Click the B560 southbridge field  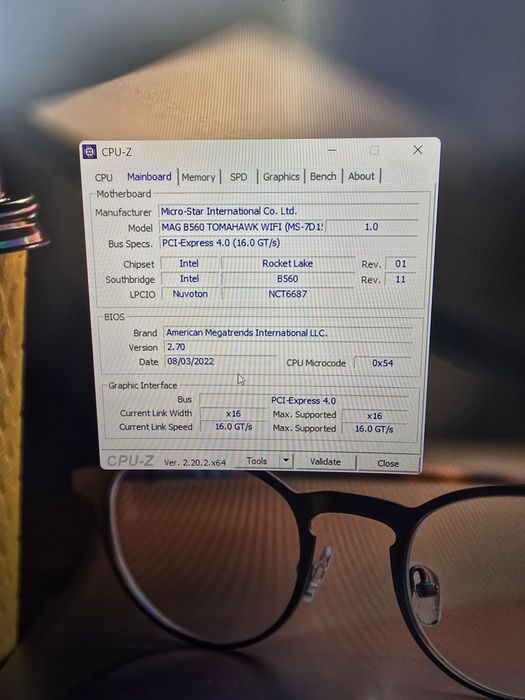point(288,279)
